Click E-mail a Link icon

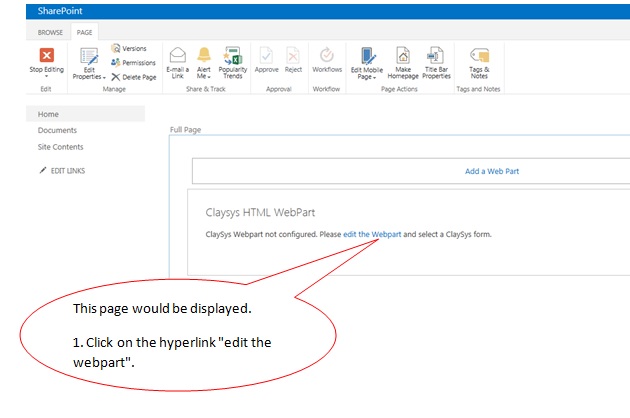point(178,55)
